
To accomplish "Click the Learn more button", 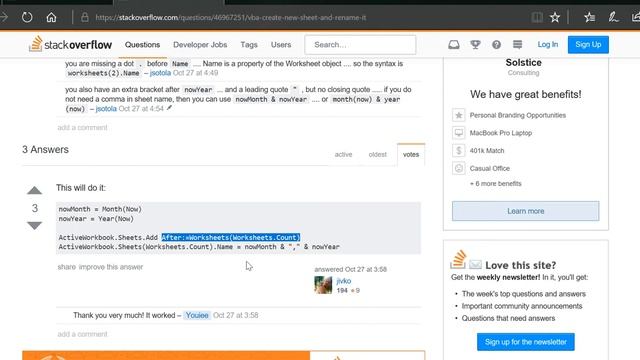I will (525, 211).
